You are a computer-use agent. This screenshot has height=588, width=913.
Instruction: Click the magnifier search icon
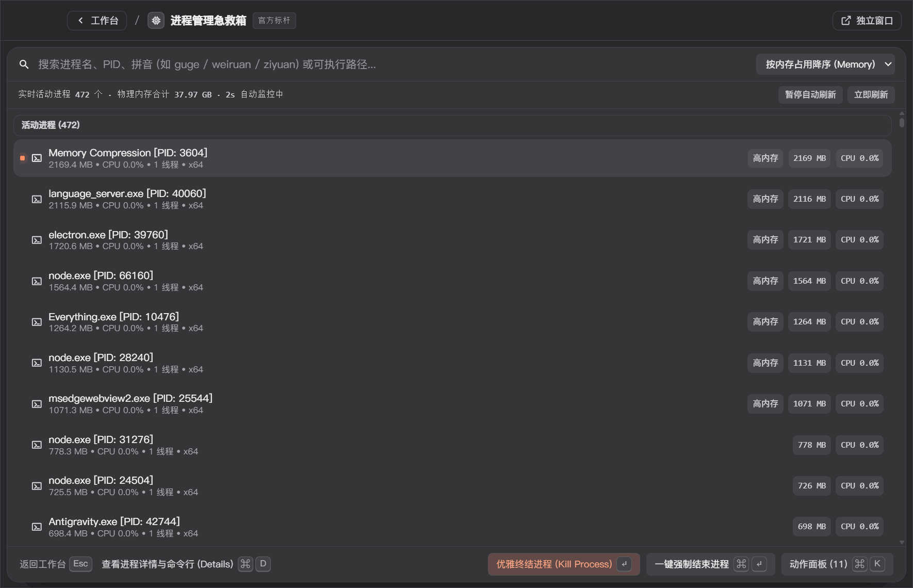[24, 64]
